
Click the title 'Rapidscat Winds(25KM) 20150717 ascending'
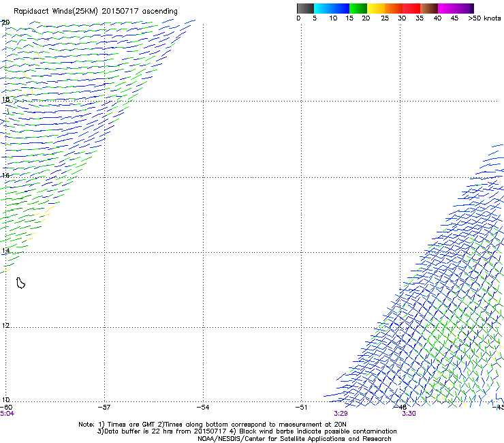(x=95, y=12)
